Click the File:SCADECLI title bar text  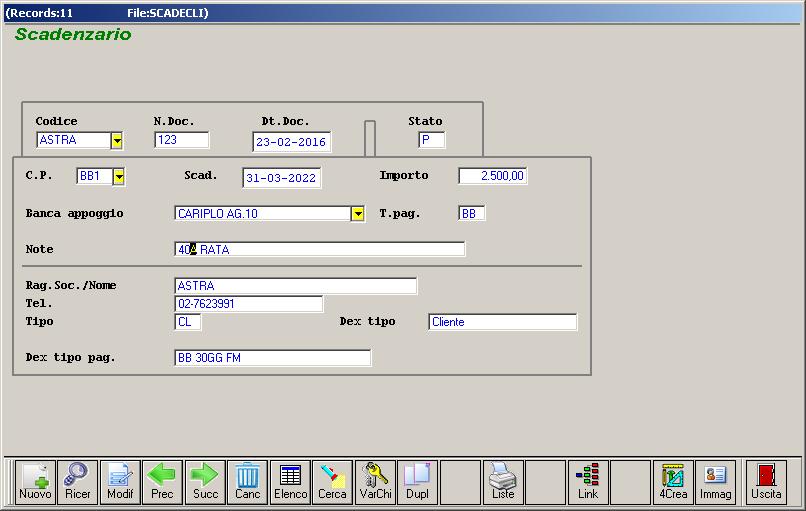pyautogui.click(x=168, y=13)
